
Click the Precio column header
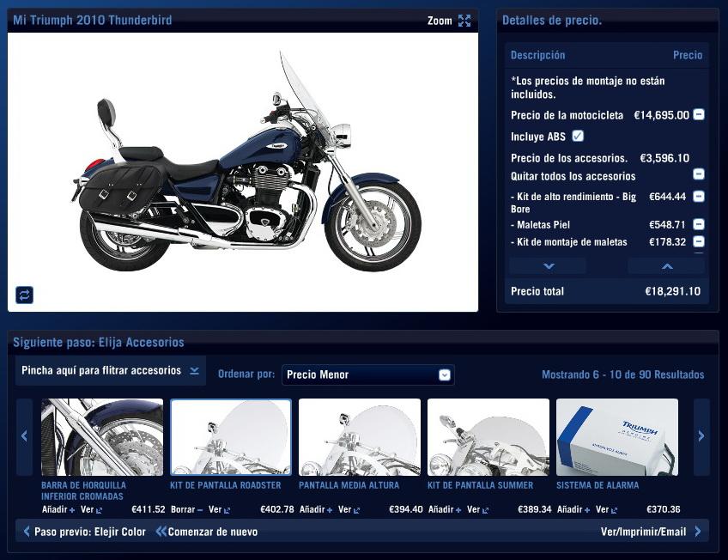[688, 55]
